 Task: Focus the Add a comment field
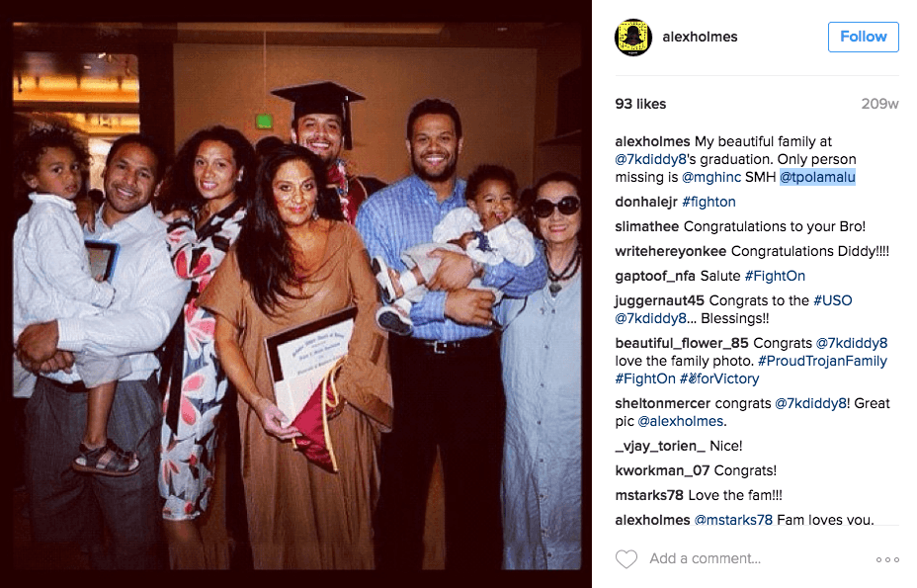point(705,558)
